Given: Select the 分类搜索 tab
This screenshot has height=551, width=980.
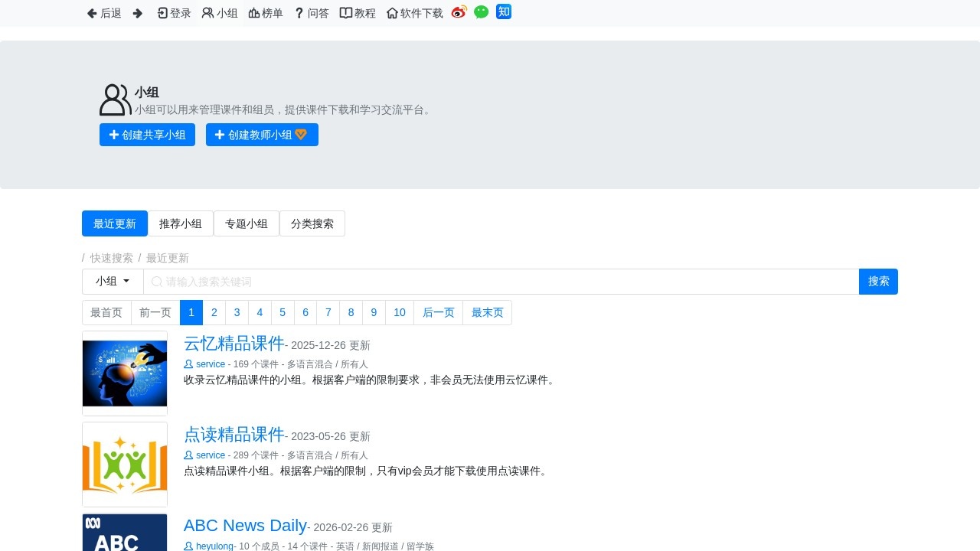Looking at the screenshot, I should click(x=312, y=223).
